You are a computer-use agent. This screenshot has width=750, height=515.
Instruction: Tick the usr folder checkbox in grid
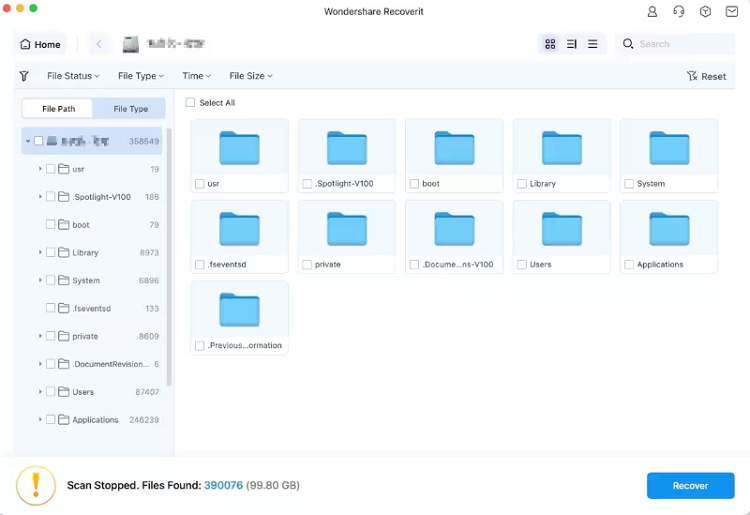(200, 184)
